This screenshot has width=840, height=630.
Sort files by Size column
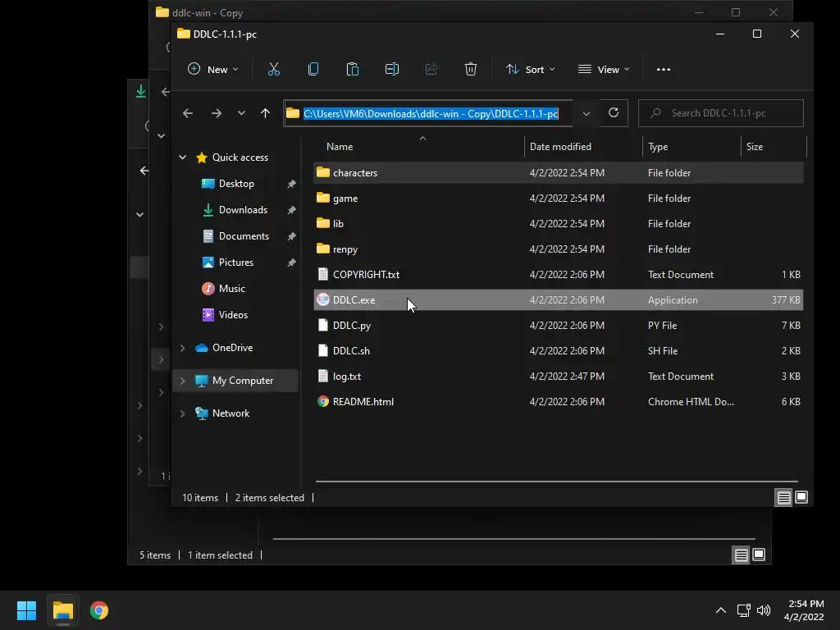coord(755,147)
